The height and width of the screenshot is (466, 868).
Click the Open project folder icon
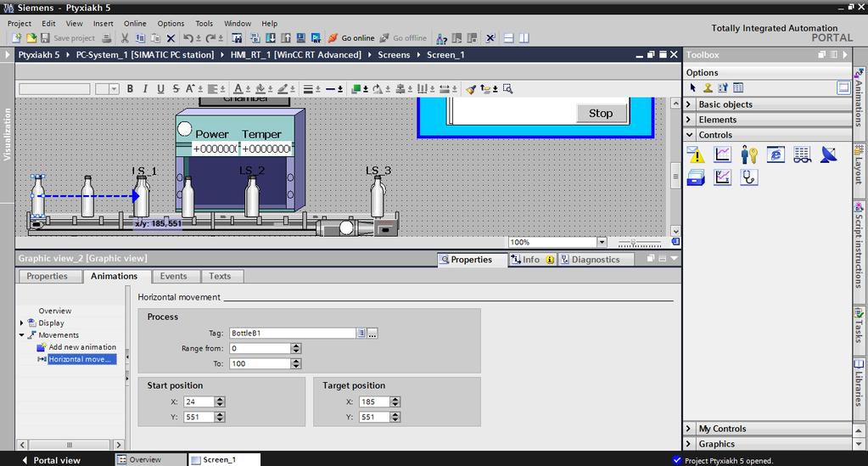(31, 38)
